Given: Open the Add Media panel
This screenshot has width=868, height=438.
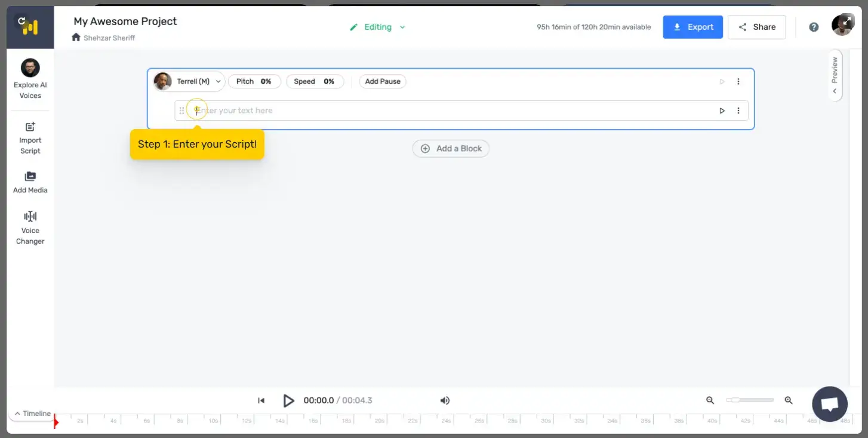Looking at the screenshot, I should (x=30, y=180).
